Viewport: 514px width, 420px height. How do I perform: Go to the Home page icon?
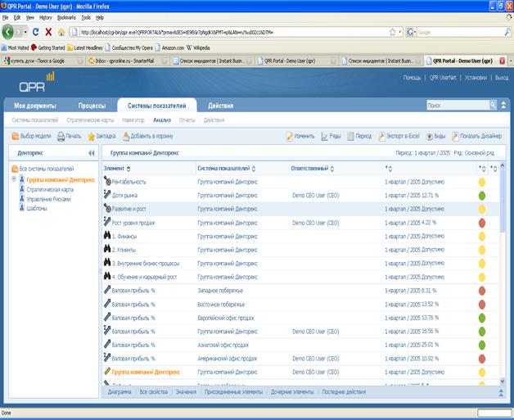pyautogui.click(x=61, y=32)
